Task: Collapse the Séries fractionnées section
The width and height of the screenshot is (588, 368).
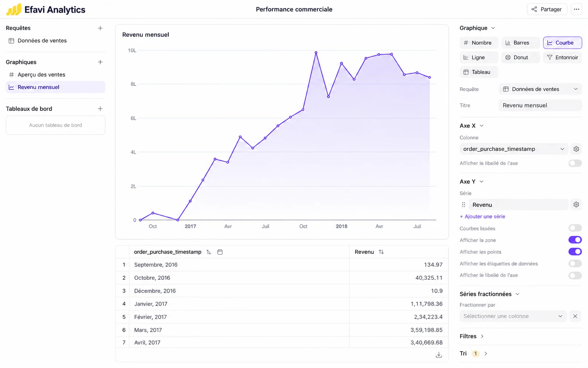Action: (x=518, y=294)
